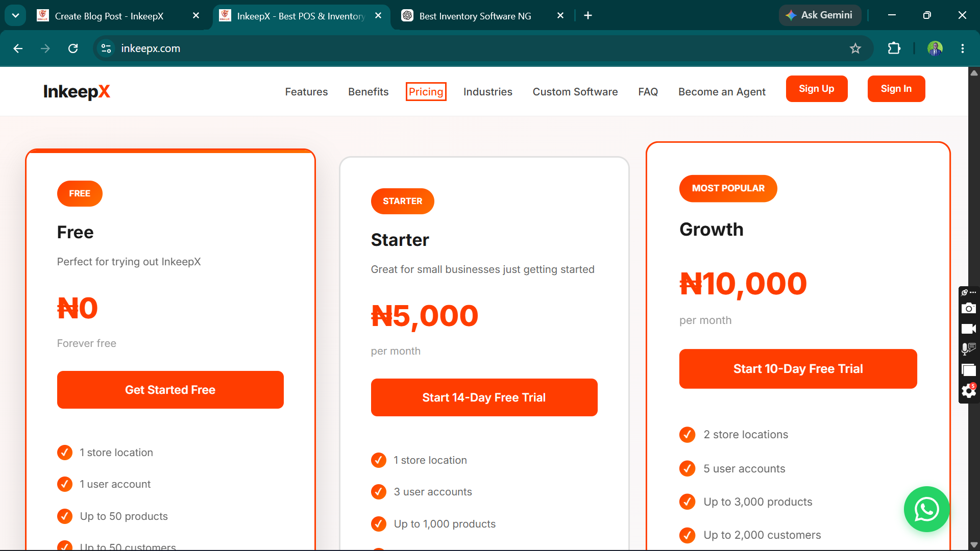The height and width of the screenshot is (551, 980).
Task: Click Get Started Free button
Action: pos(170,390)
